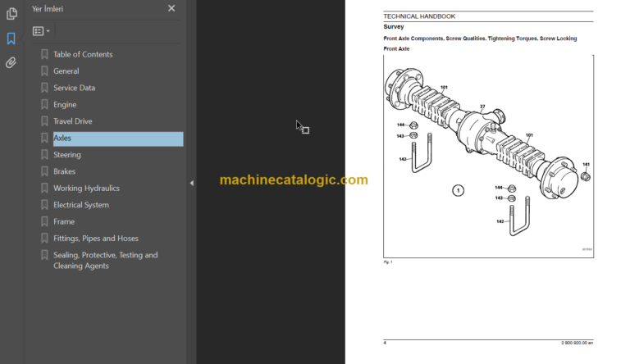Image resolution: width=630 pixels, height=364 pixels.
Task: Navigate to the Steering bookmark
Action: click(x=67, y=155)
